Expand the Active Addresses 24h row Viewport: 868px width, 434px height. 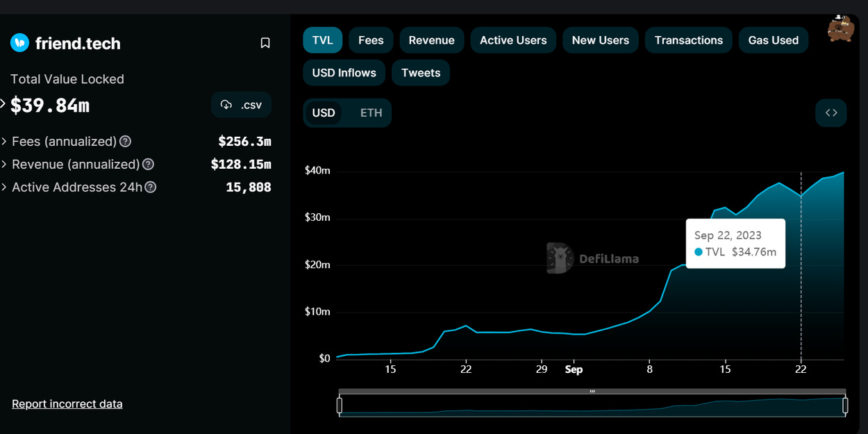point(4,187)
